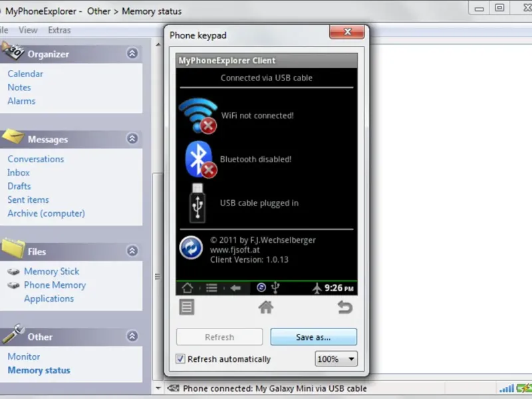Collapse the Messages section

click(x=132, y=138)
